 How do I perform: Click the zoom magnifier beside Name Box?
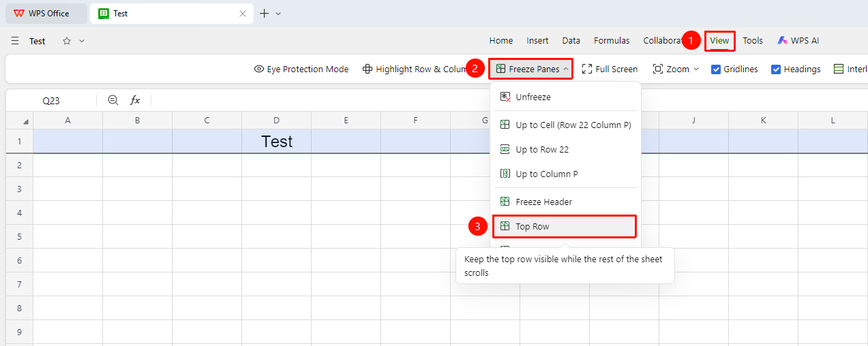113,100
